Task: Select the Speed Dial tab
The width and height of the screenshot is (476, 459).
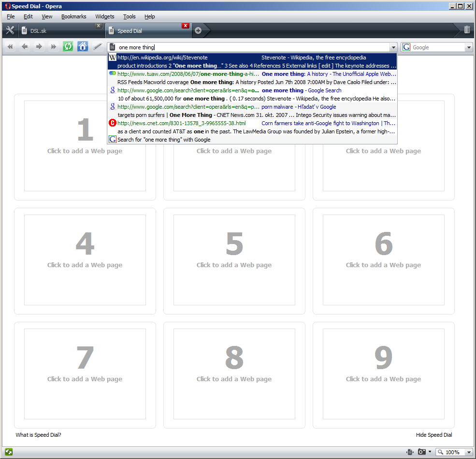Action: click(x=149, y=30)
